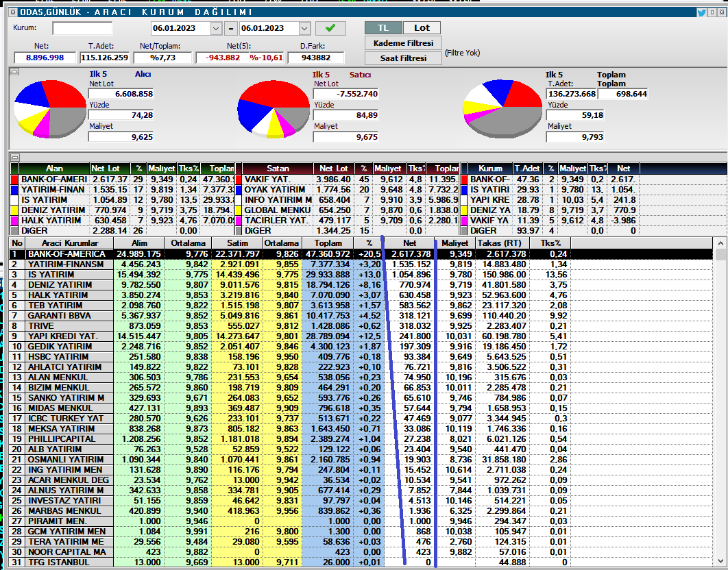Open the Kademe Filtresi filter
Image resolution: width=728 pixels, height=570 pixels.
[x=403, y=43]
